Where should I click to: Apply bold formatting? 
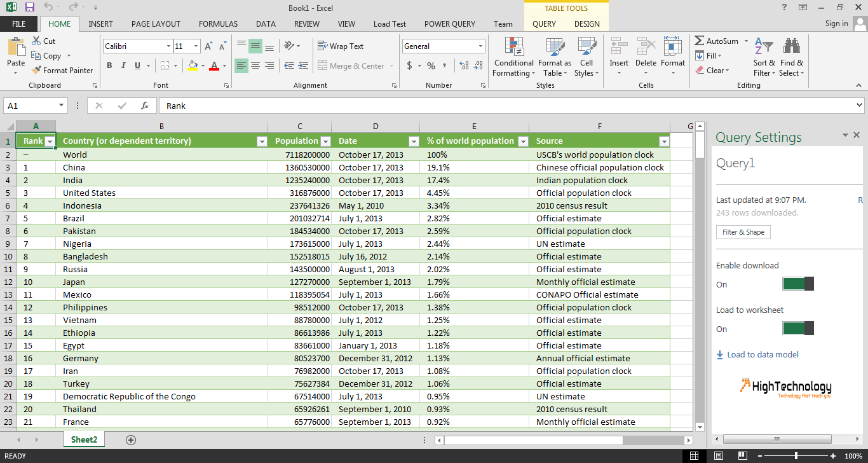(109, 66)
